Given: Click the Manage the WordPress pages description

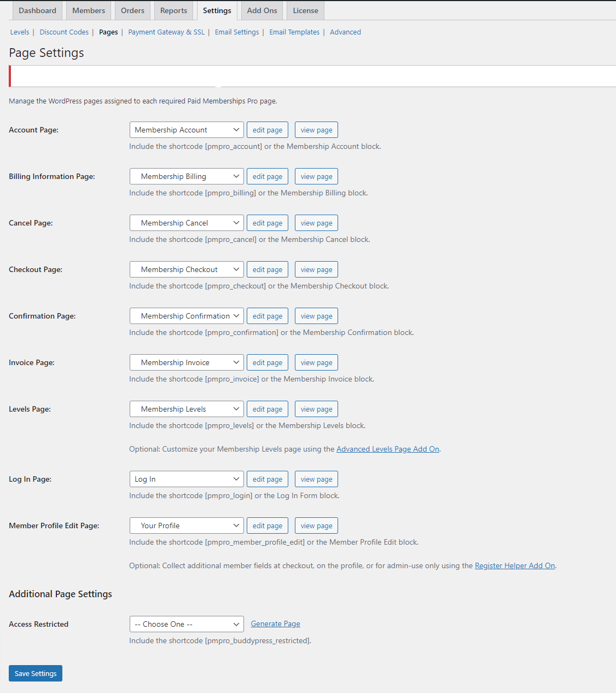Looking at the screenshot, I should pyautogui.click(x=143, y=101).
